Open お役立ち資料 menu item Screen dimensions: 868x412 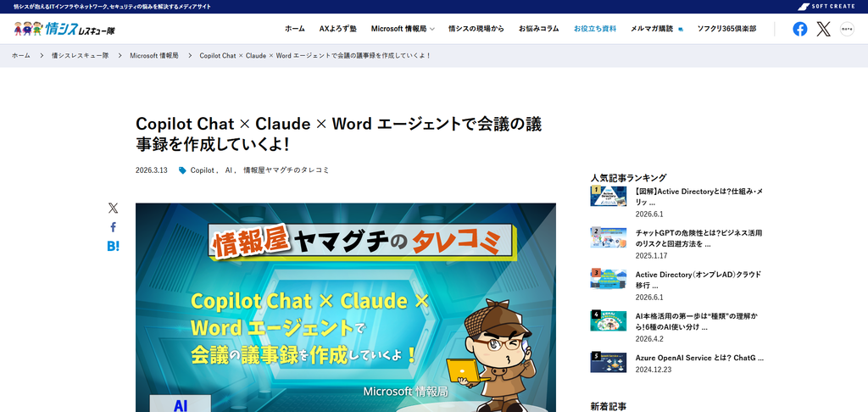point(595,29)
